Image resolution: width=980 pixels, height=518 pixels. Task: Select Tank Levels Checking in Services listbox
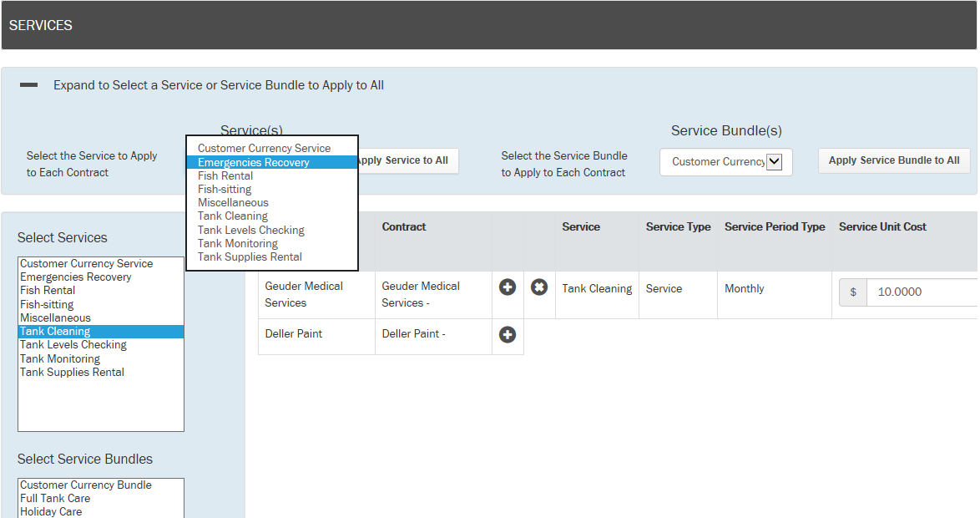[x=73, y=345]
